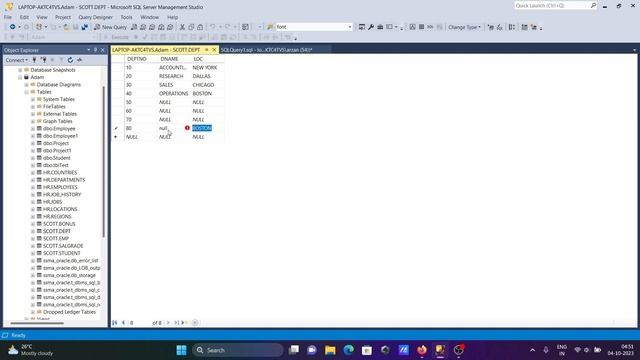Screen dimensions: 640x360
Task: Select the Dropped Ledger Tables folder
Action: pos(69,312)
